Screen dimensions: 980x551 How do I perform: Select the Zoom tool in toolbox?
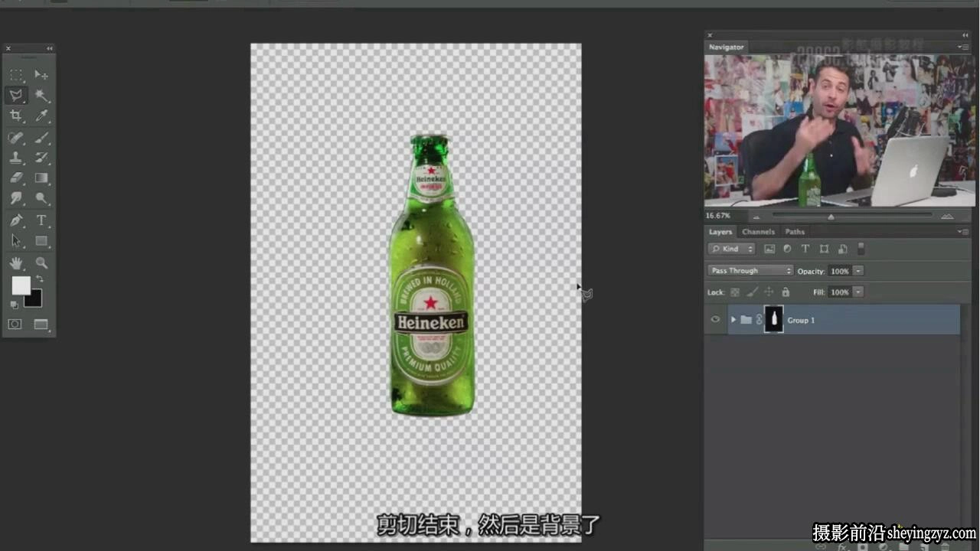41,262
